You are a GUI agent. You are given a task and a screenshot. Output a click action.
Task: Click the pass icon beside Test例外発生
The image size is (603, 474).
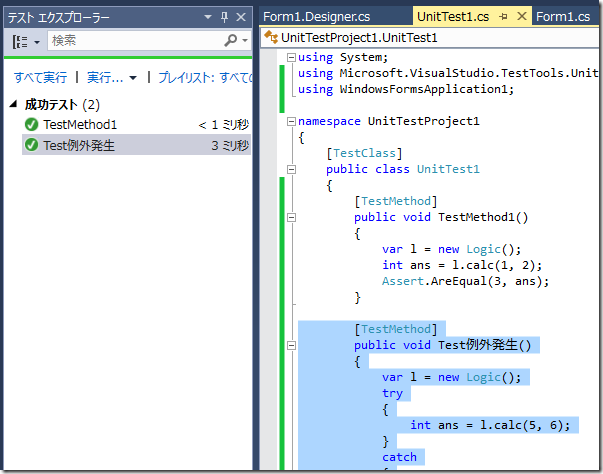pyautogui.click(x=32, y=145)
